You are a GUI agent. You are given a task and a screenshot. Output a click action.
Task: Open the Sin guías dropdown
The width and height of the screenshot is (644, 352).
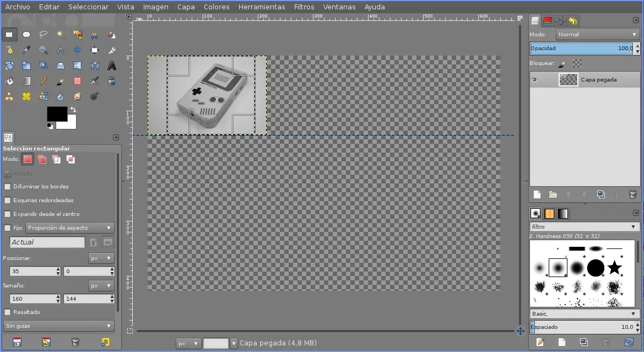58,326
